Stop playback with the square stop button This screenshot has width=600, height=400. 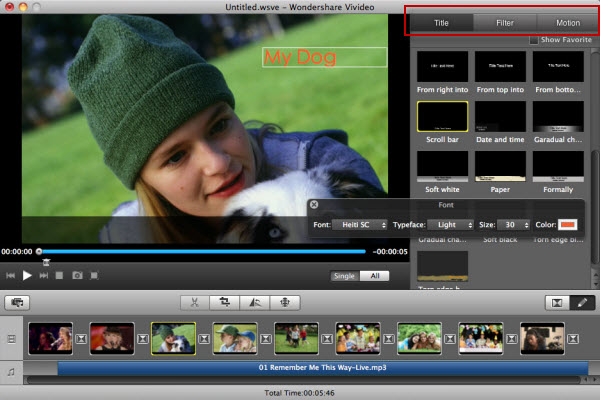click(59, 276)
